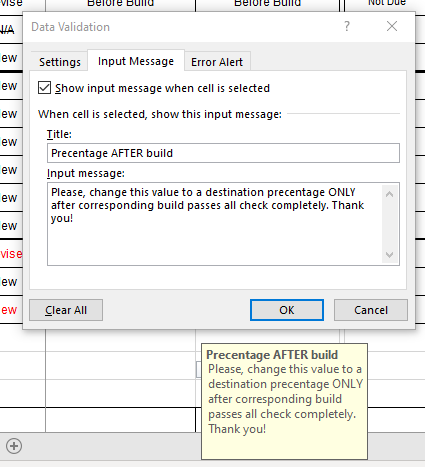This screenshot has width=425, height=467.
Task: Click the yellow Precentage AFTER build tooltip
Action: click(x=285, y=401)
